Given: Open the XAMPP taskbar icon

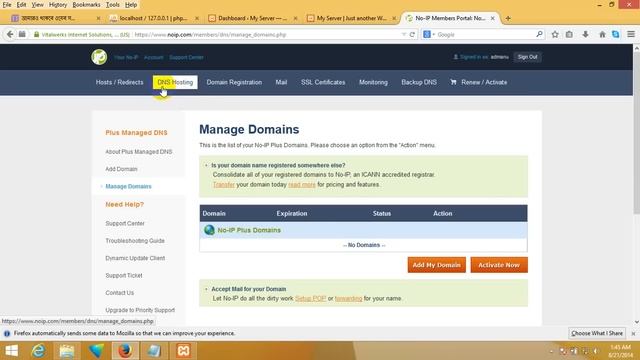Looking at the screenshot, I should click(x=183, y=351).
